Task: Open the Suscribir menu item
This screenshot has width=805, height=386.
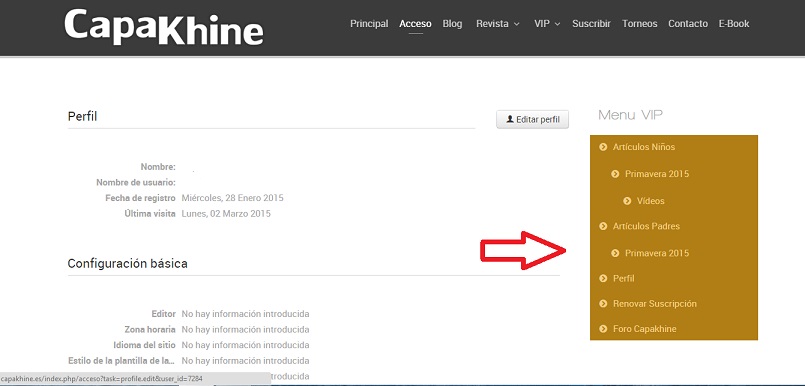Action: coord(591,24)
